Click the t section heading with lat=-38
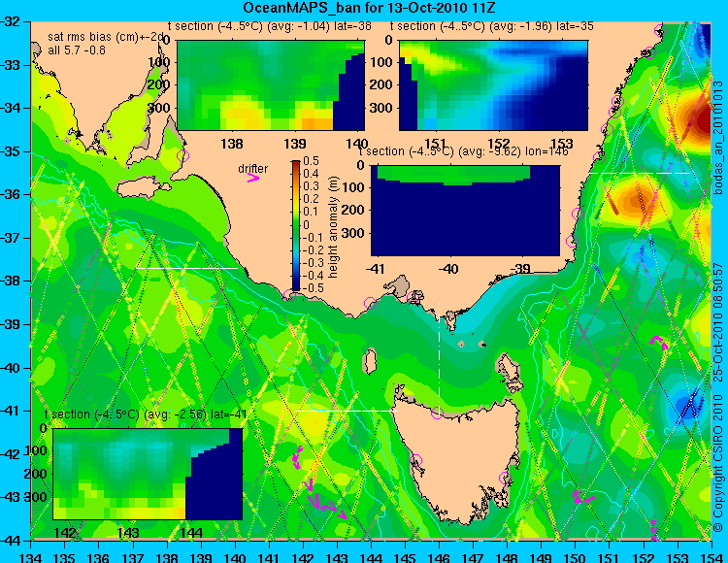728x563 pixels. click(269, 26)
